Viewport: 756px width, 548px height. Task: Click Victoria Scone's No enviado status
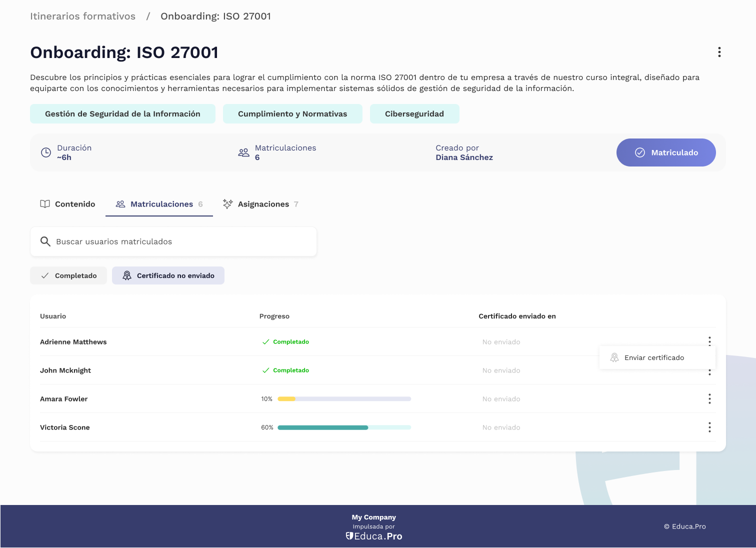point(501,427)
